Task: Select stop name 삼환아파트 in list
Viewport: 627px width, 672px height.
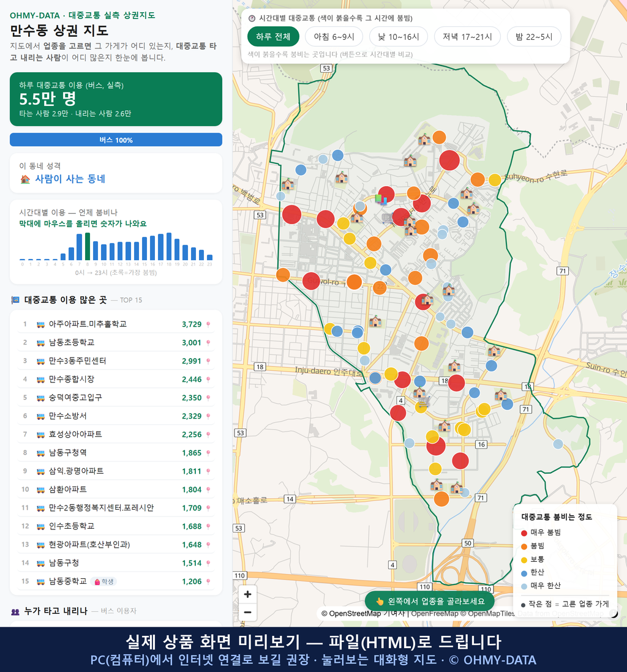Action: pyautogui.click(x=67, y=490)
